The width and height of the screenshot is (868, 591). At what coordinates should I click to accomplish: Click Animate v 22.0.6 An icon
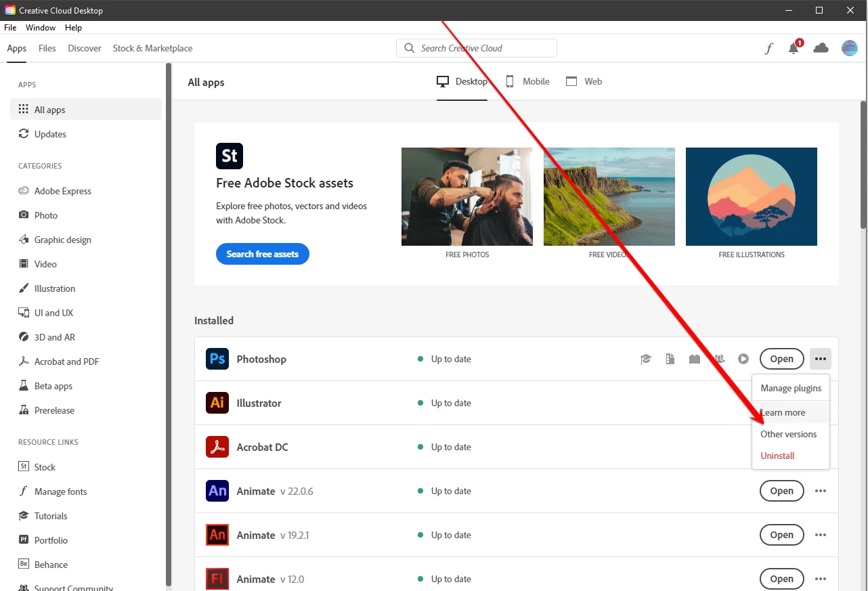217,491
